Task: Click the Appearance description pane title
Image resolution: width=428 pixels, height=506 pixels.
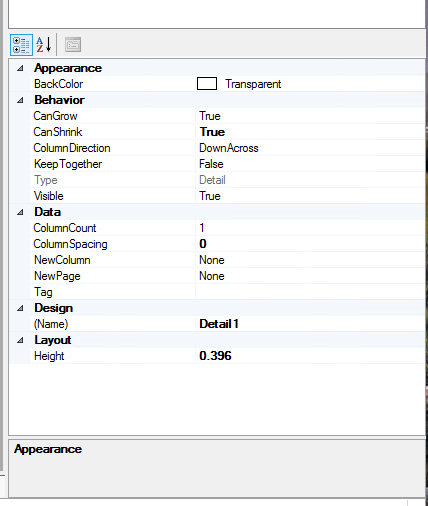Action: [48, 449]
